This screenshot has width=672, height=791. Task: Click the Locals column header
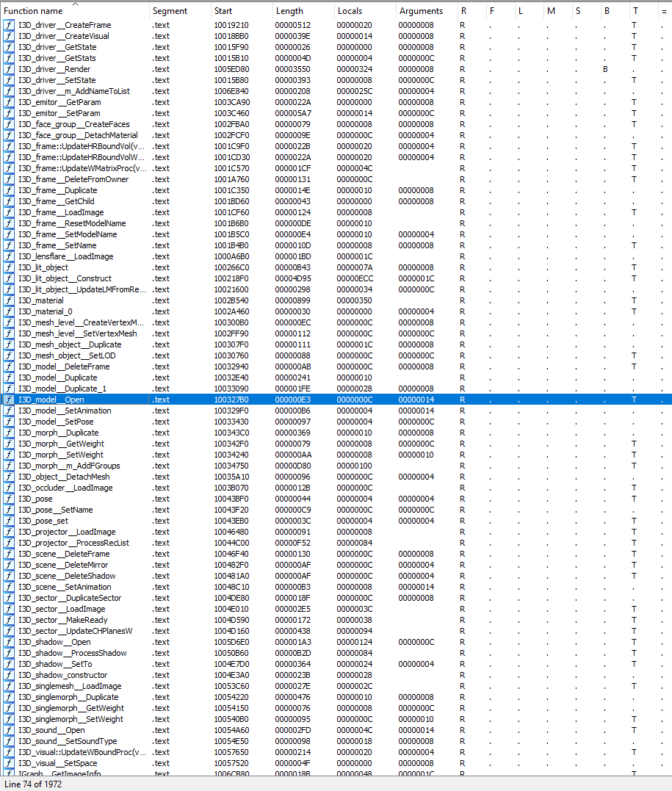click(x=350, y=11)
